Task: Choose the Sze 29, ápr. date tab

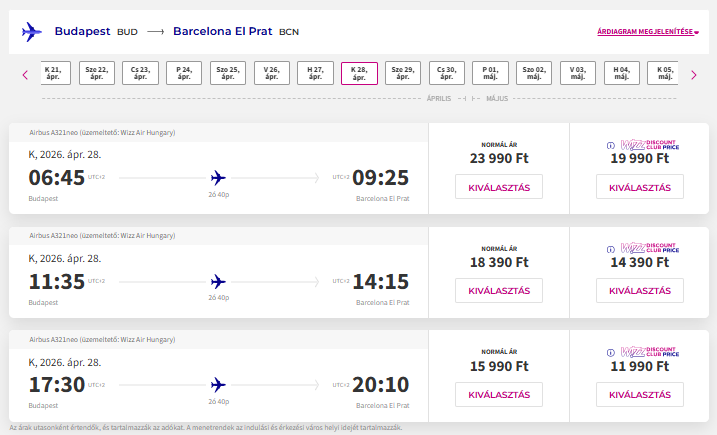Action: 402,74
